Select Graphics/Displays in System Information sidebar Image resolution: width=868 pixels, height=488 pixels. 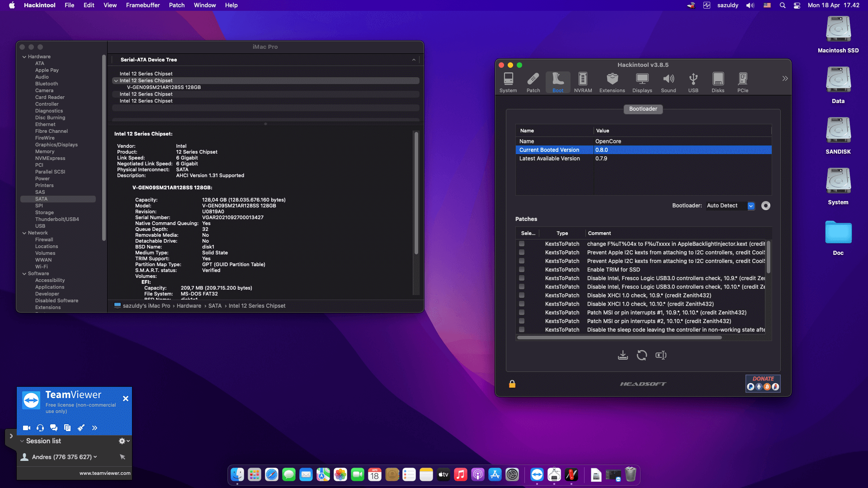pyautogui.click(x=57, y=145)
